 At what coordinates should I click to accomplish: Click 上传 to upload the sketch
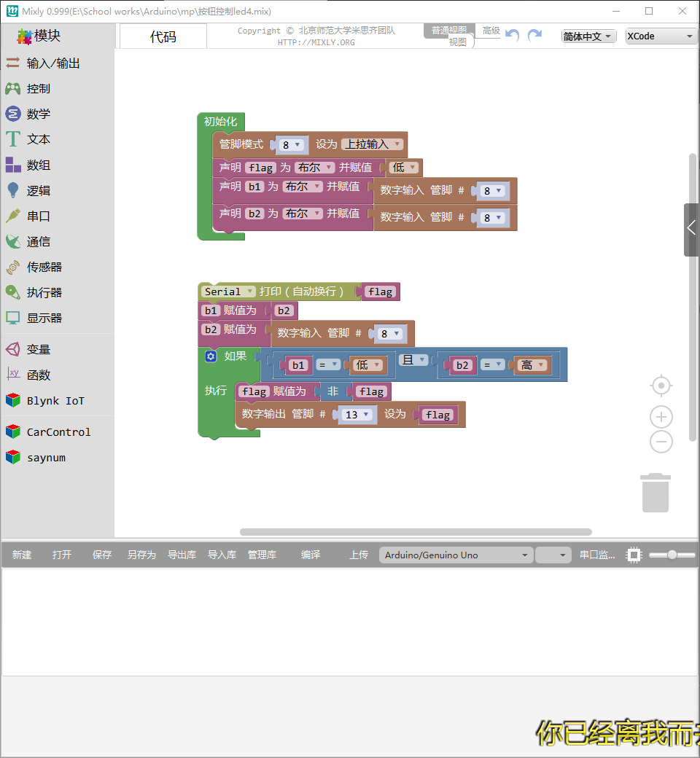tap(358, 555)
